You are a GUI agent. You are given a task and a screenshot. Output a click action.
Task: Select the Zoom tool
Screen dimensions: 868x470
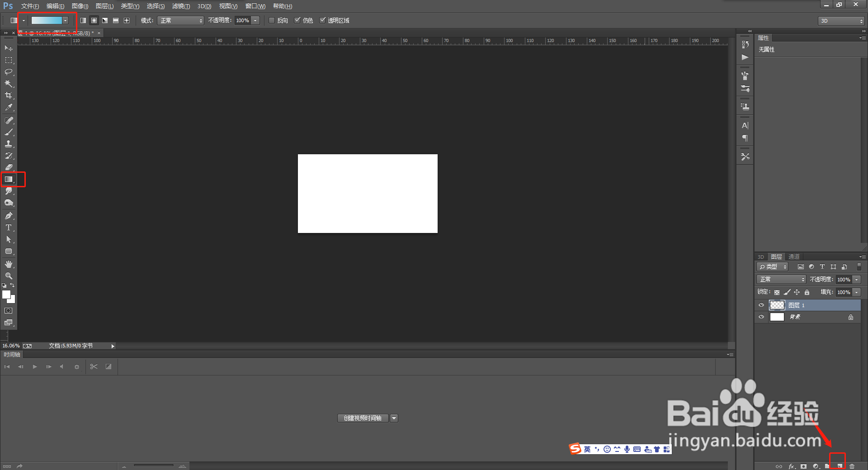(9, 276)
